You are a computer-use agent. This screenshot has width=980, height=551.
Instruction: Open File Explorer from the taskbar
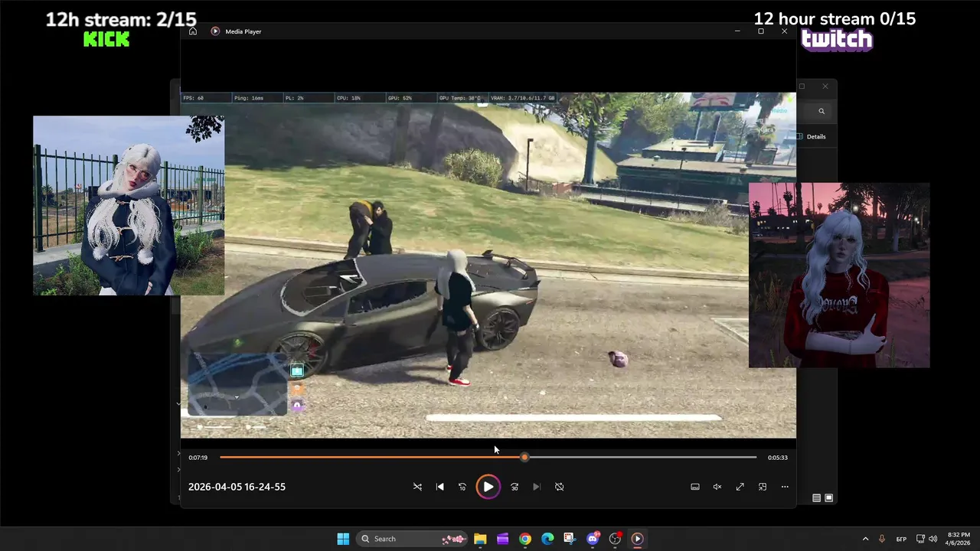[x=480, y=539]
